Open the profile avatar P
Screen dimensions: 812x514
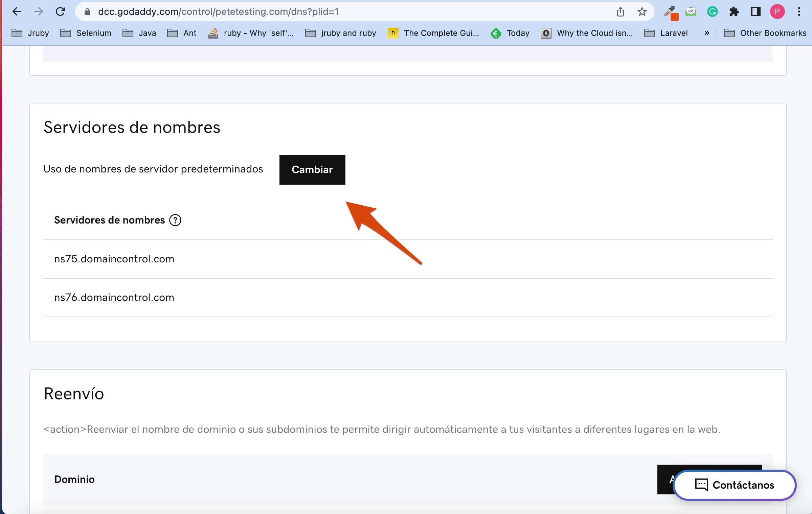coord(777,12)
